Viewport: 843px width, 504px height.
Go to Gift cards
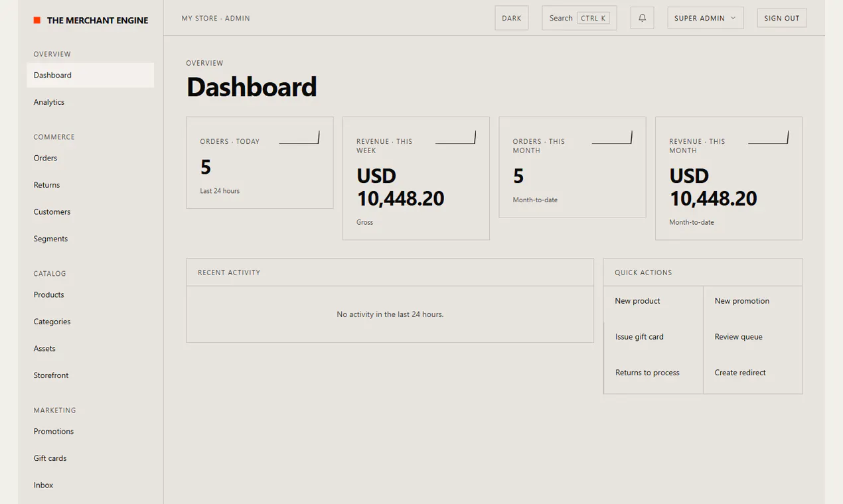point(90,458)
